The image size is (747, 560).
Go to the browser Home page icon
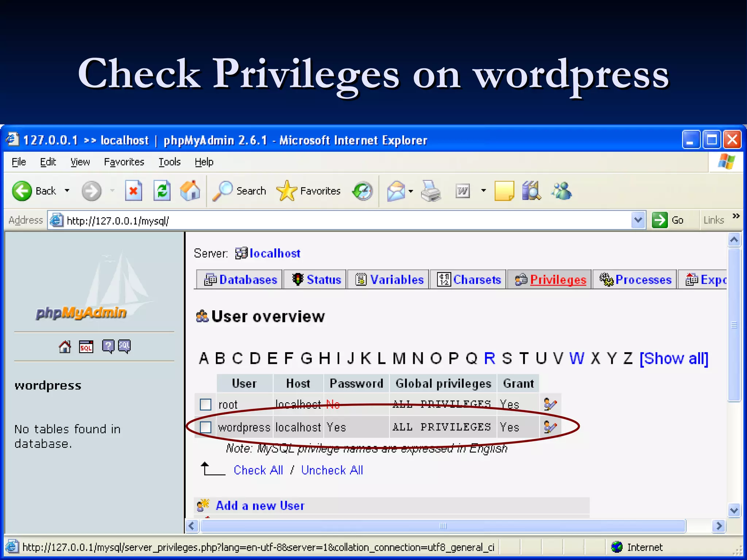(x=190, y=191)
